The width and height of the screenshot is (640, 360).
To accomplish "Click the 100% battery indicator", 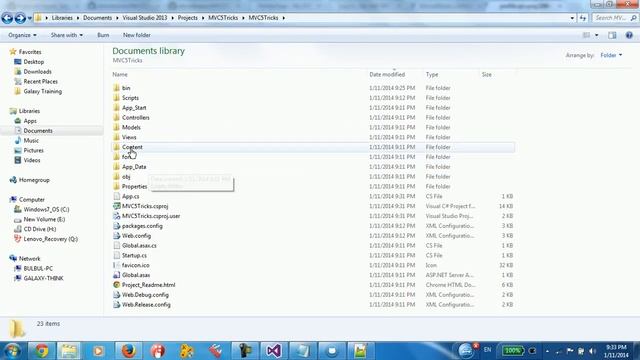I will (x=513, y=351).
